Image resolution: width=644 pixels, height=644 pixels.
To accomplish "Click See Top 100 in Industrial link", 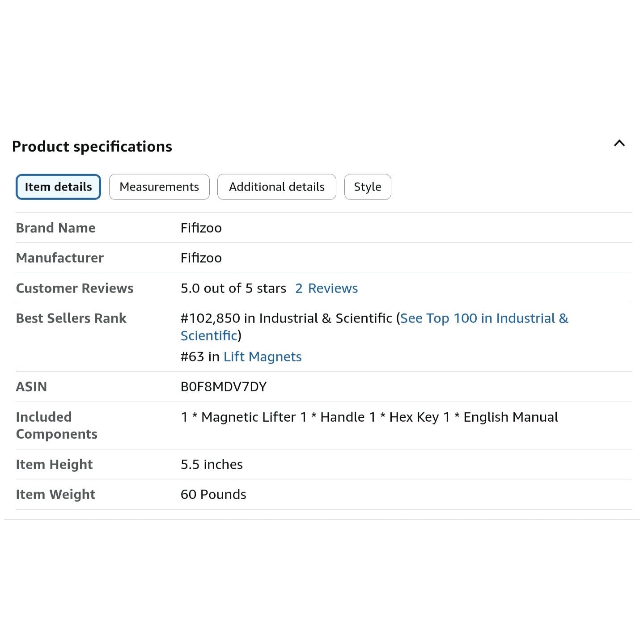I will 483,318.
